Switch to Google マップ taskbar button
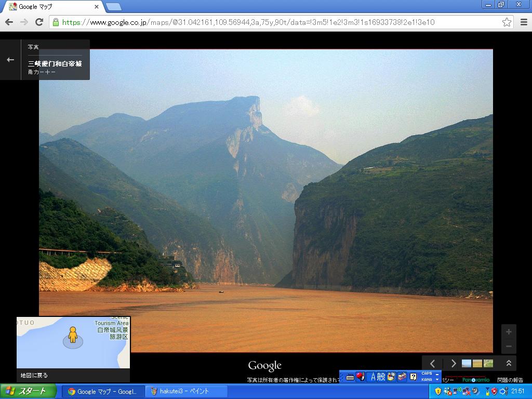532x399 pixels. (103, 392)
